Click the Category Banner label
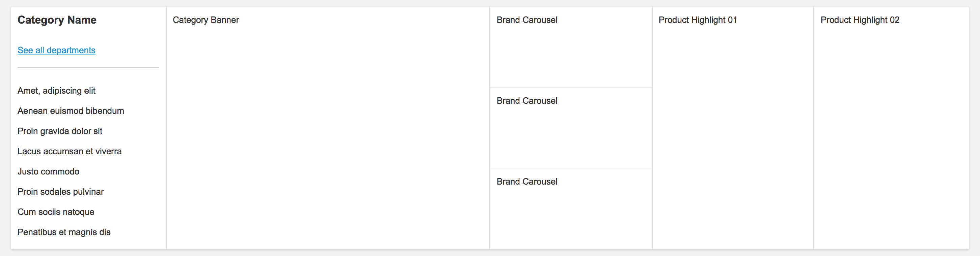980x256 pixels. click(x=206, y=20)
